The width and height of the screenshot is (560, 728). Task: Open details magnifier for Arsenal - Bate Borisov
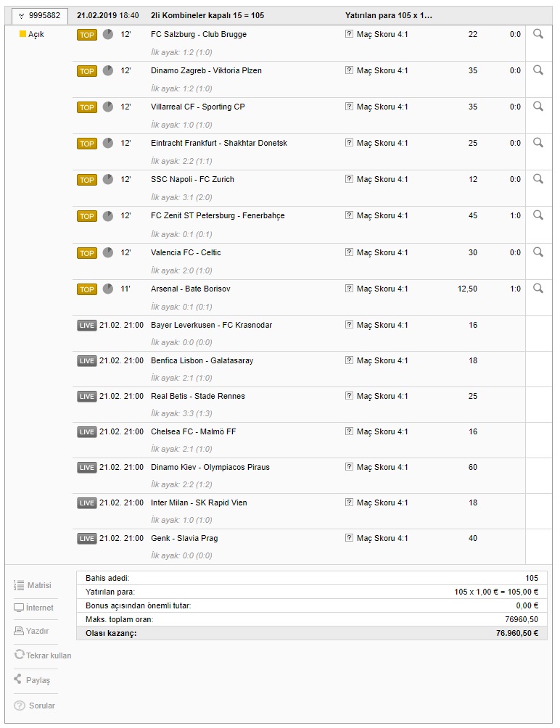point(538,289)
